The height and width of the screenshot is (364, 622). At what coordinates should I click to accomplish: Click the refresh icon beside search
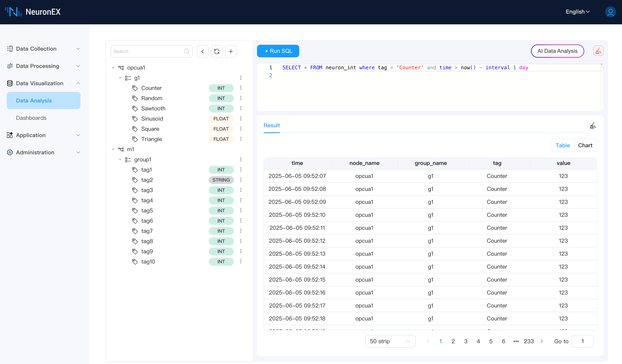(x=217, y=51)
